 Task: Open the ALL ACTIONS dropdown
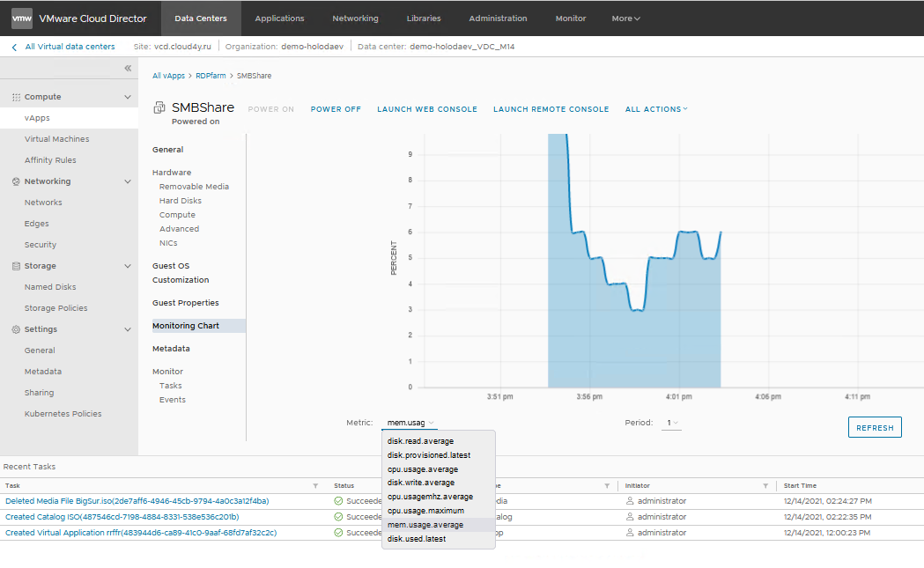656,109
